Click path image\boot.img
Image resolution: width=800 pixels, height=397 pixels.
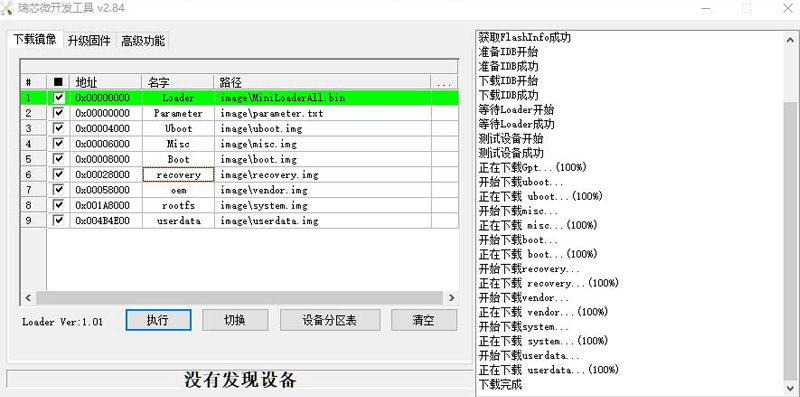coord(258,159)
